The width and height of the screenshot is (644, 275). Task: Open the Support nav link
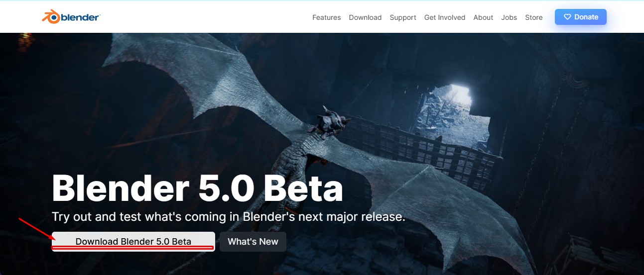click(403, 17)
